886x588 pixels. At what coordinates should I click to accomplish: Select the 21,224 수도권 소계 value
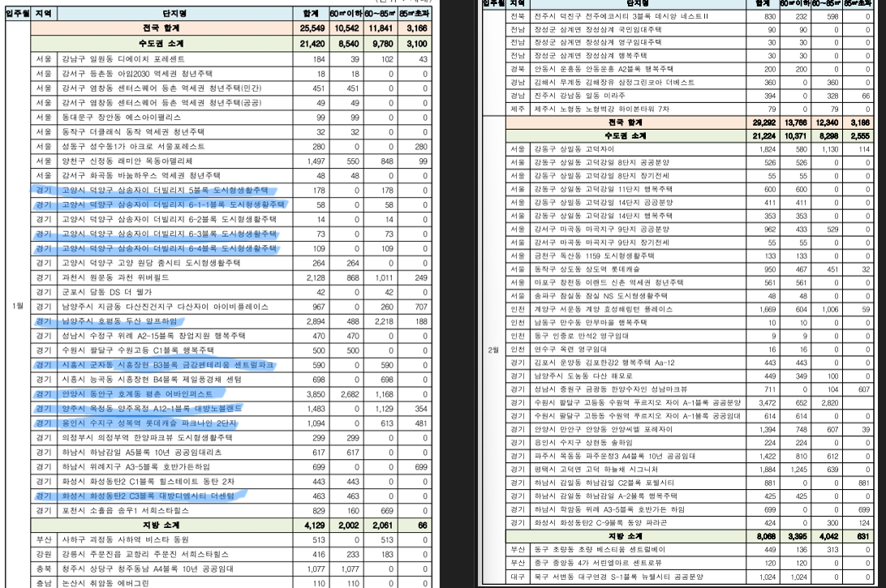[x=764, y=136]
